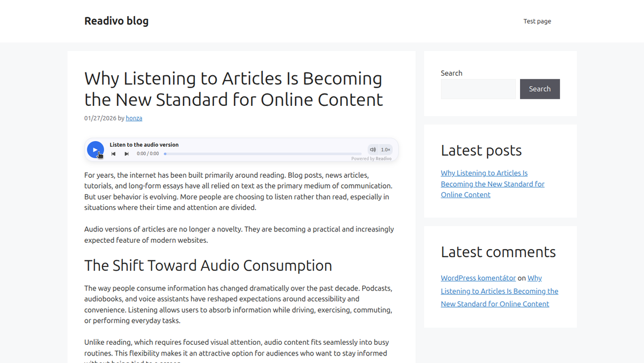The height and width of the screenshot is (363, 644).
Task: Open commented post link in Latest comments
Action: pyautogui.click(x=500, y=291)
